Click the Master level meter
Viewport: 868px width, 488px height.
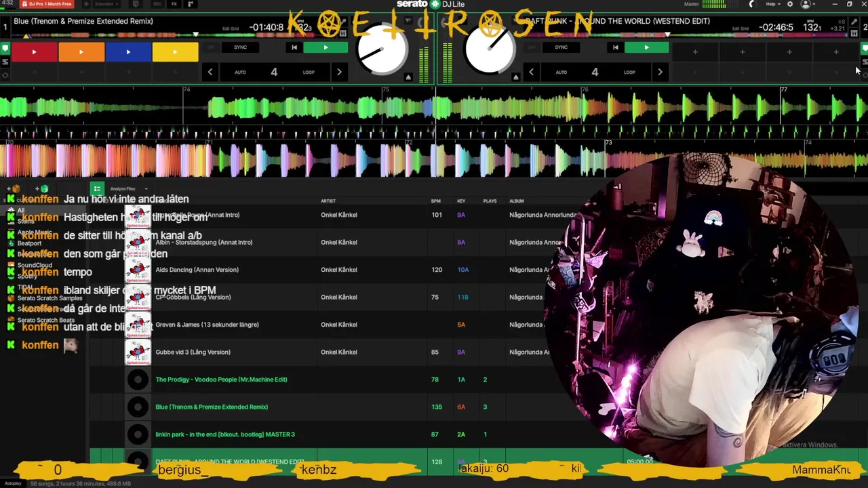tap(715, 4)
